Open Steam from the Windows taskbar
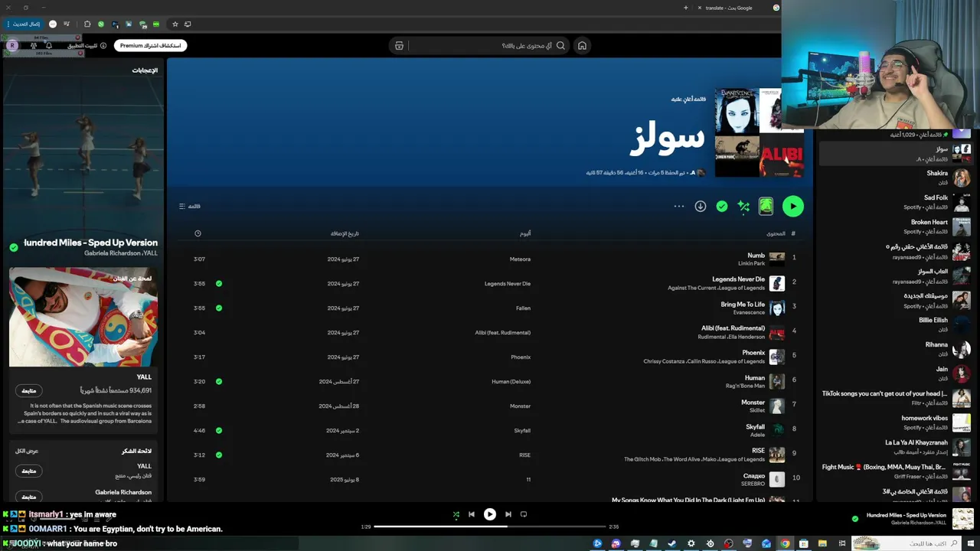Viewport: 980px width, 551px height. click(672, 543)
